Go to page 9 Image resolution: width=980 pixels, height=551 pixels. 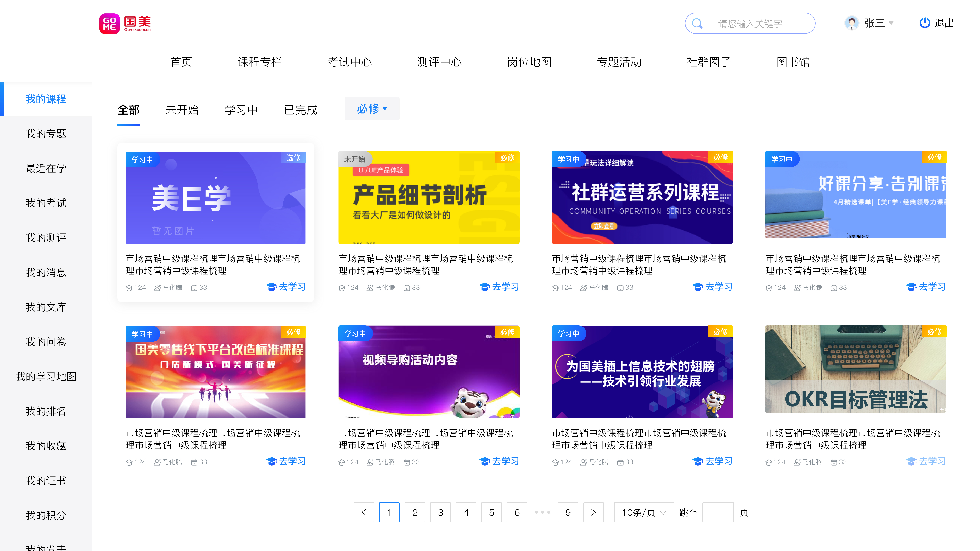coord(568,512)
